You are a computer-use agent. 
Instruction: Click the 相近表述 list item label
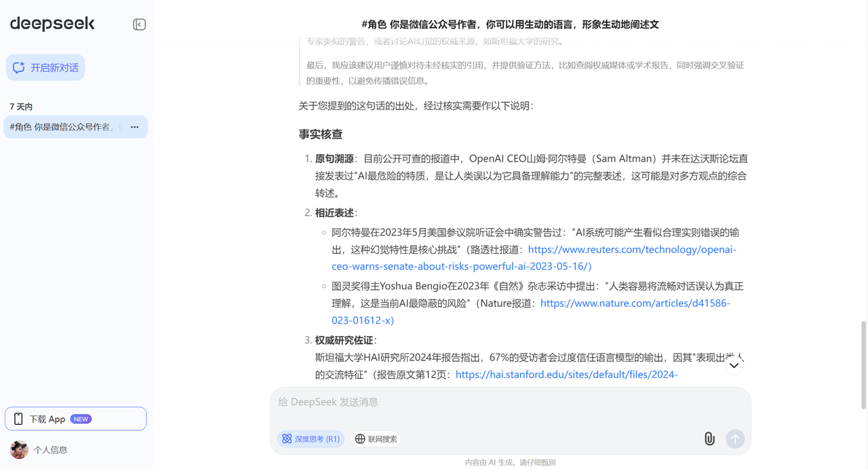coord(334,213)
